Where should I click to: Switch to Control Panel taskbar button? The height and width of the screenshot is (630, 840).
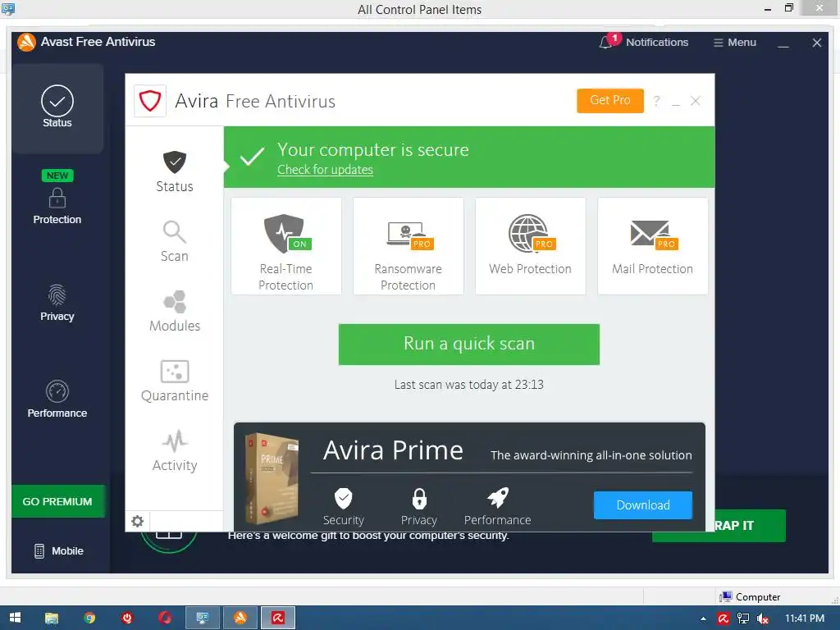point(203,618)
